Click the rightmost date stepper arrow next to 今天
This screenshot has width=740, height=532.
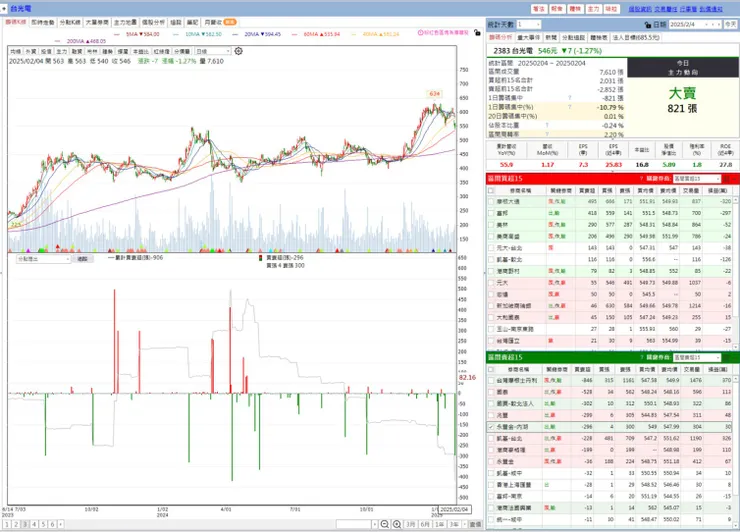click(719, 25)
